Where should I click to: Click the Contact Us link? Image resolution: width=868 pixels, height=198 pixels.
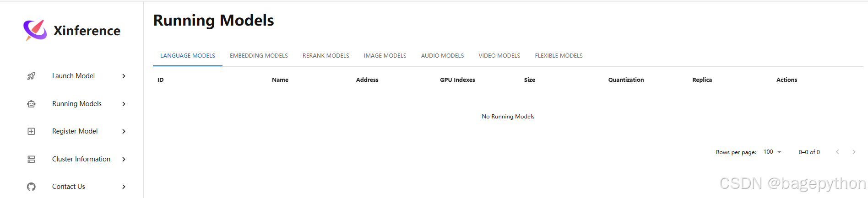(69, 187)
